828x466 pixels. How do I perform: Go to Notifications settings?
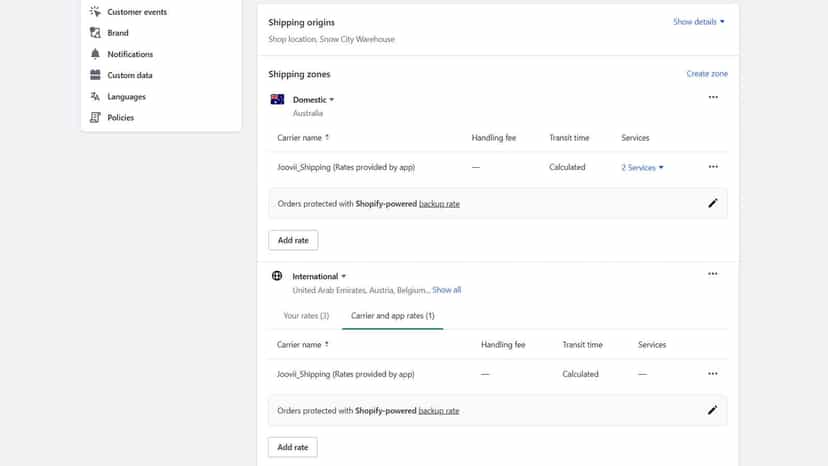click(x=130, y=54)
